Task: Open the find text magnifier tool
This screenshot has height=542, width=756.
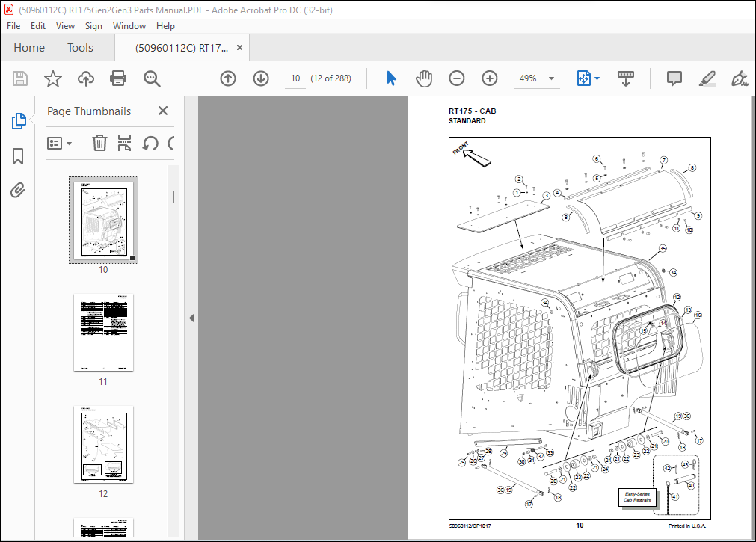Action: coord(152,78)
